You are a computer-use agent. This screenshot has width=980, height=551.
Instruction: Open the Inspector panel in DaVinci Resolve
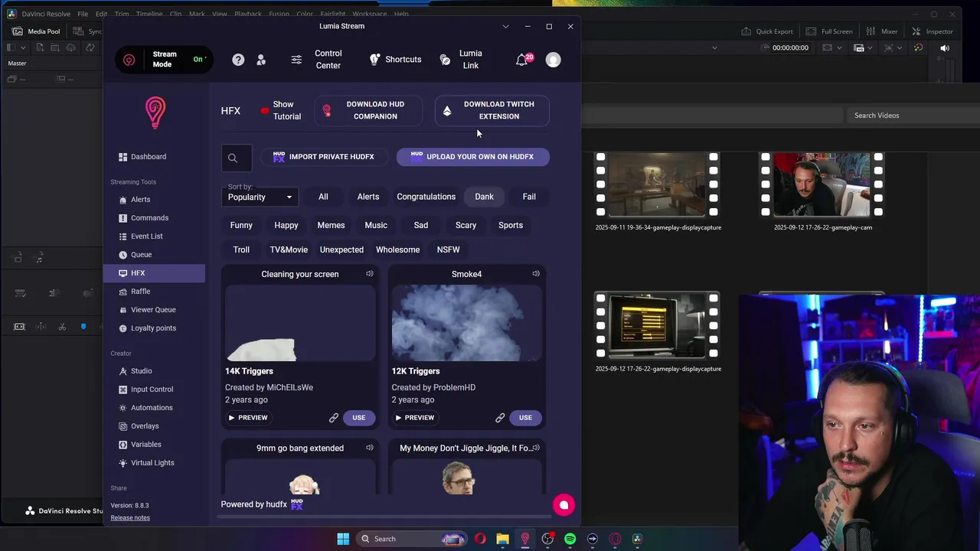point(933,31)
